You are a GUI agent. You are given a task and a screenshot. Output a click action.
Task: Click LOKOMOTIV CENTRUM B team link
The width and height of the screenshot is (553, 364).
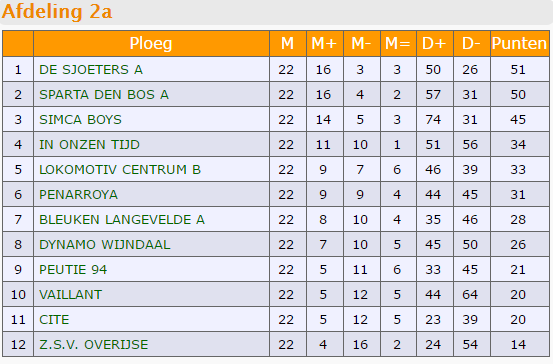[120, 170]
